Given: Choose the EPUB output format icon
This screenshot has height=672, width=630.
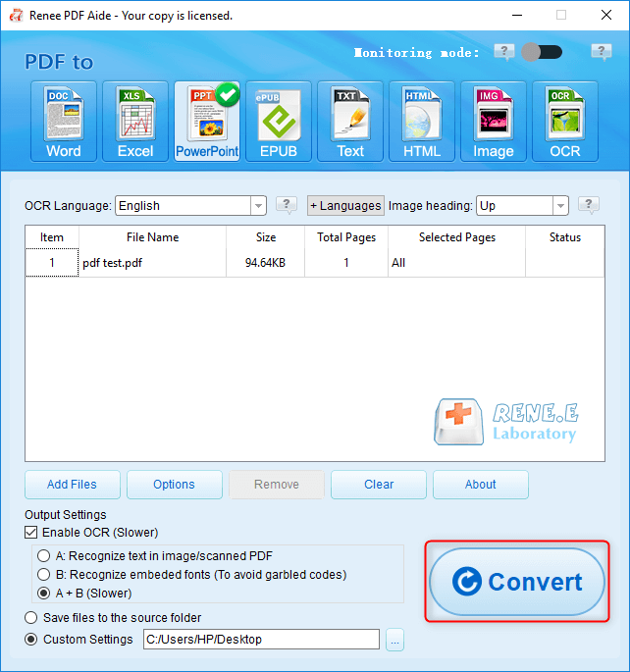Looking at the screenshot, I should [x=279, y=122].
